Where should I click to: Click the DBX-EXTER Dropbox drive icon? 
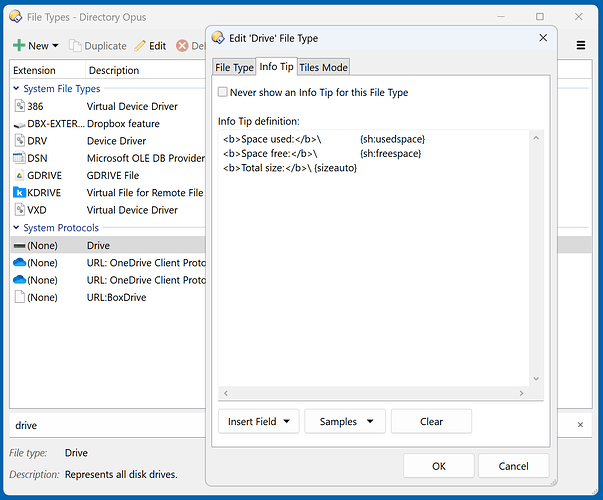point(20,125)
